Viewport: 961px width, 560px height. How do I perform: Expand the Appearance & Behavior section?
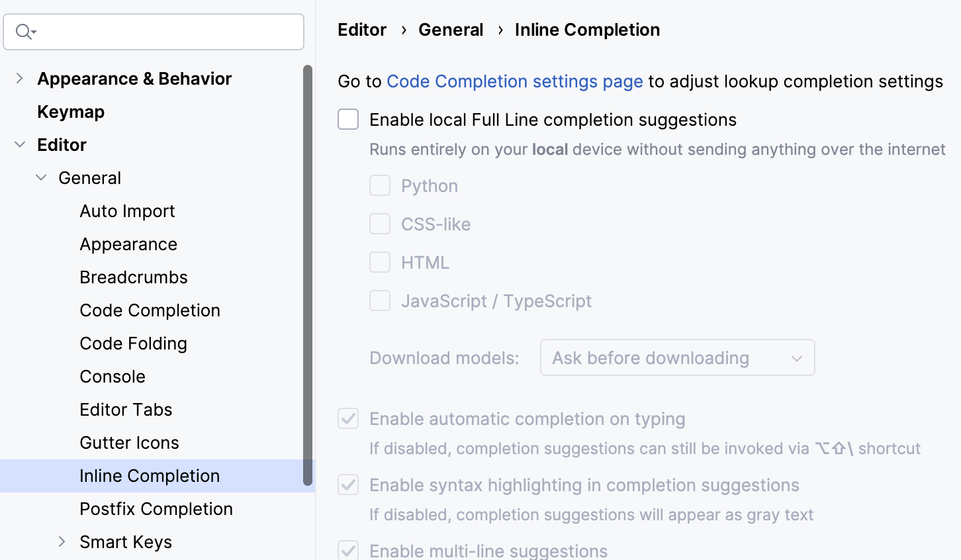click(19, 79)
